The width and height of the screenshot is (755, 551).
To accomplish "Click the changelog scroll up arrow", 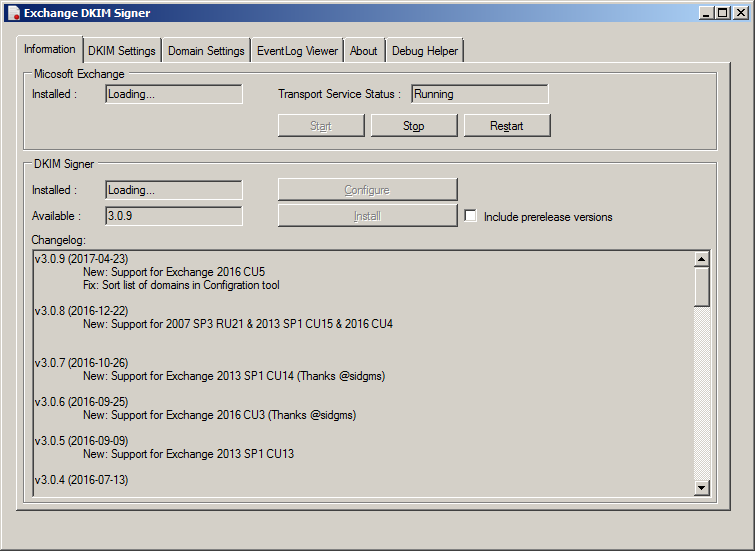I will (702, 258).
